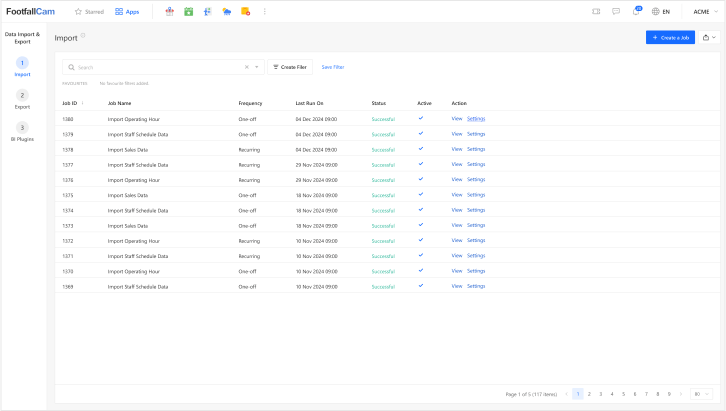Image resolution: width=726 pixels, height=411 pixels.
Task: Open the yellow note app shortcut
Action: coord(245,12)
